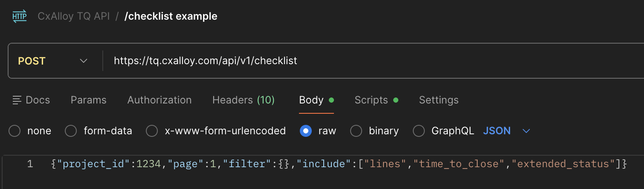Select the binary body option
The width and height of the screenshot is (644, 189).
coord(356,131)
